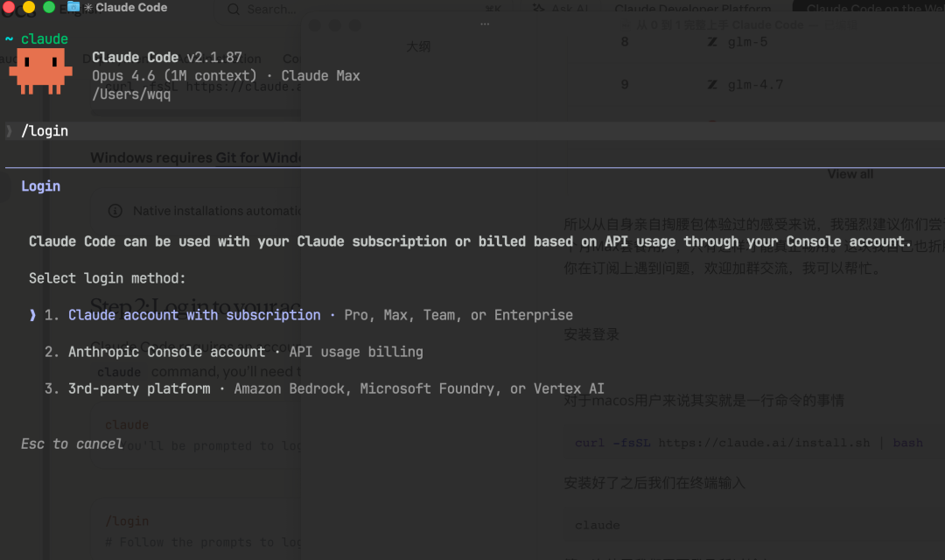The image size is (945, 560).
Task: Click the Claude Code pixel mascot icon
Action: pos(40,71)
